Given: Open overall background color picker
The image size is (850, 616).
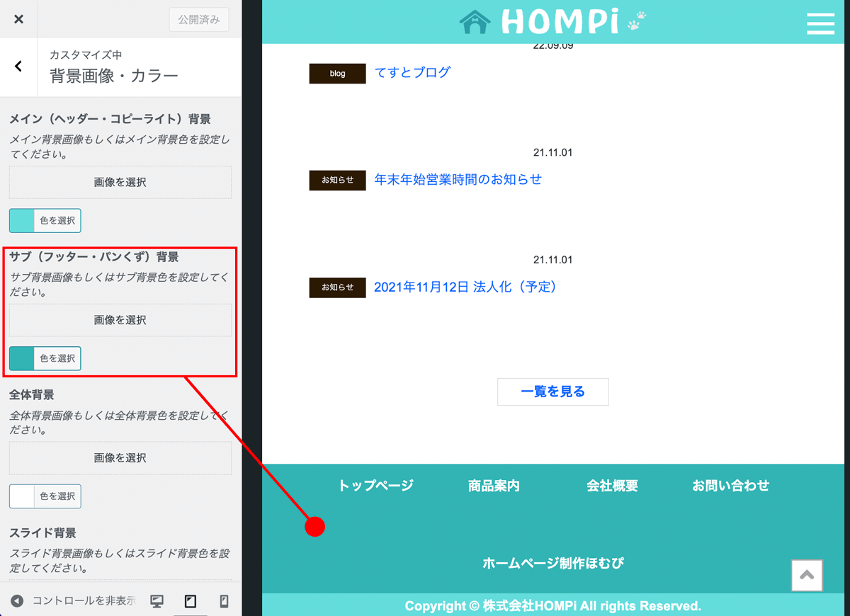Looking at the screenshot, I should tap(45, 496).
